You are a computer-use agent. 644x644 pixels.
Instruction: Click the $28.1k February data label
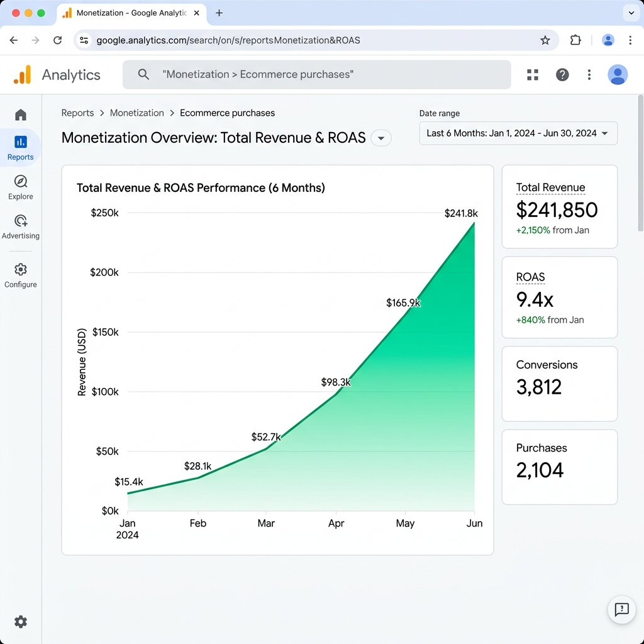click(x=197, y=466)
